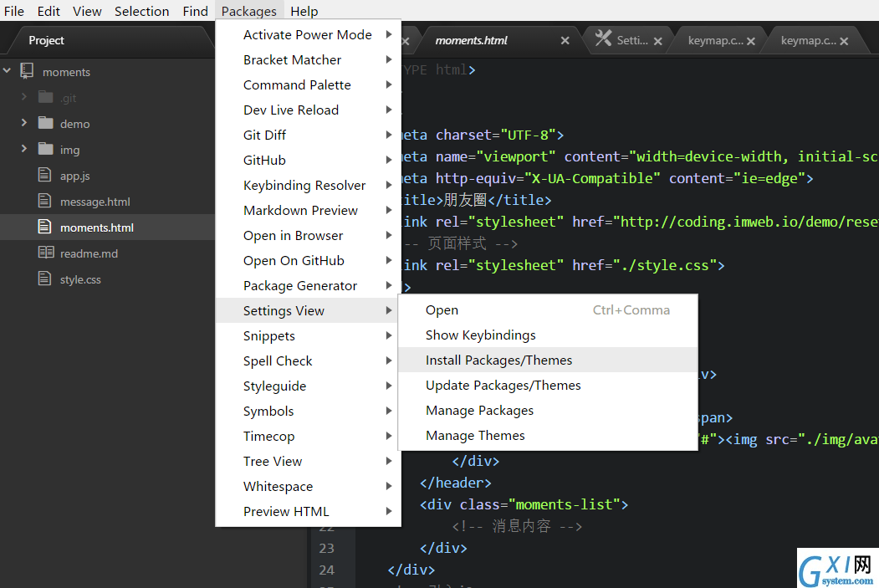The image size is (879, 588).
Task: Click the .git folder icon
Action: [45, 97]
